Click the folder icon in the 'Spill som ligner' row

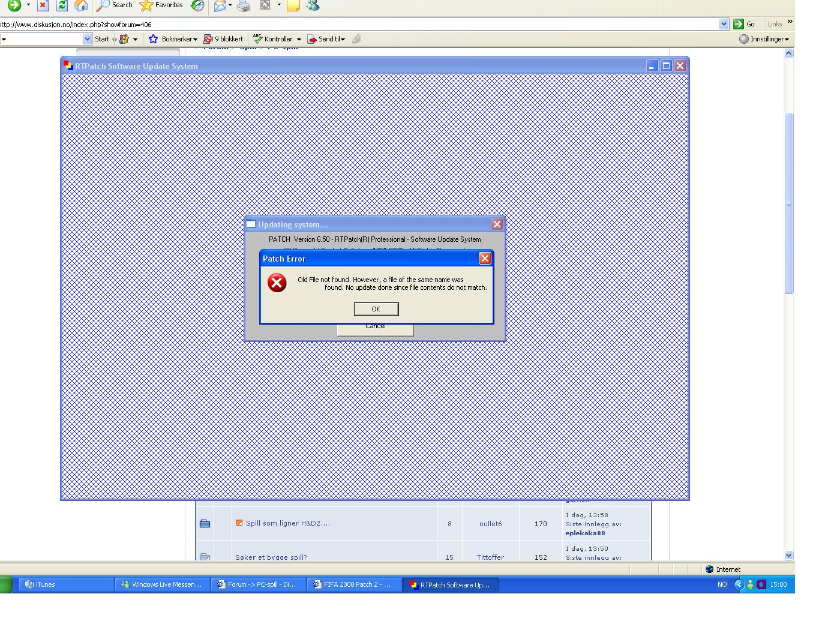(205, 524)
